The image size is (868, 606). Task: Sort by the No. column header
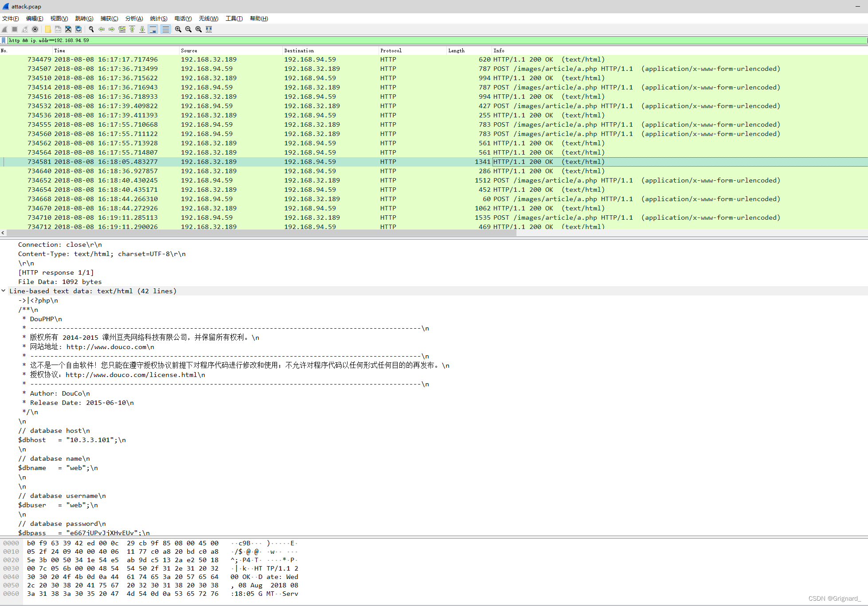tap(26, 50)
